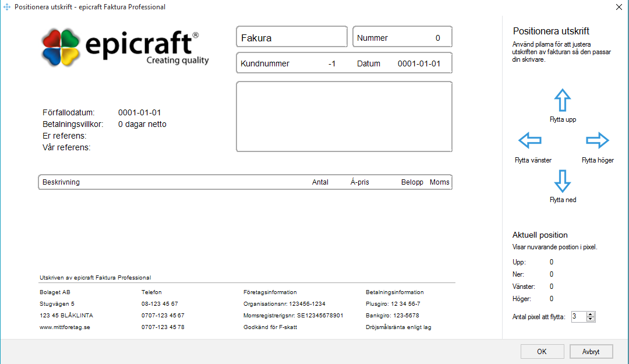This screenshot has height=364, width=629.
Task: Click the Moms column header
Action: click(x=439, y=182)
